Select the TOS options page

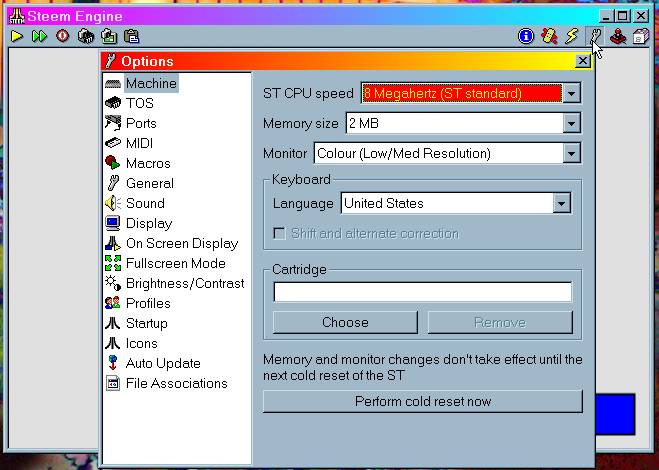(x=140, y=103)
